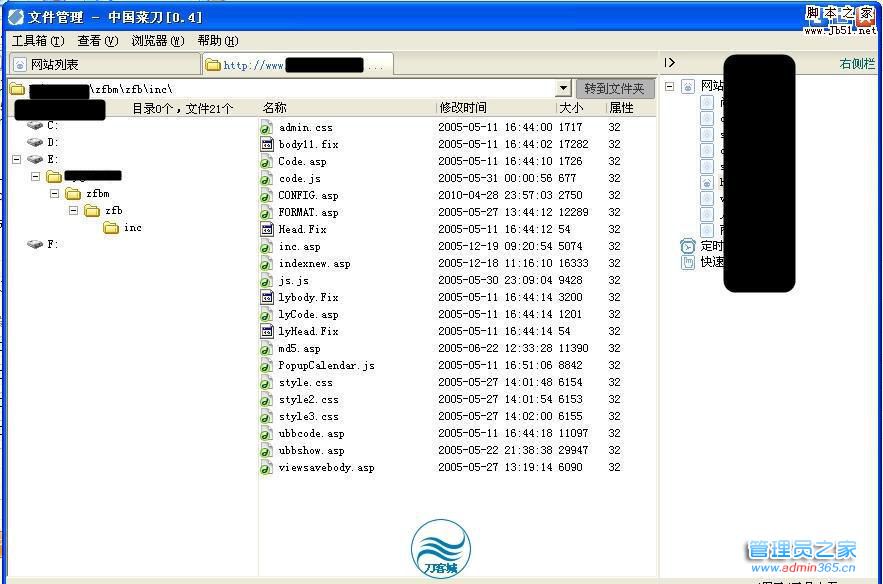
Task: Open the 查看 menu
Action: [x=97, y=41]
